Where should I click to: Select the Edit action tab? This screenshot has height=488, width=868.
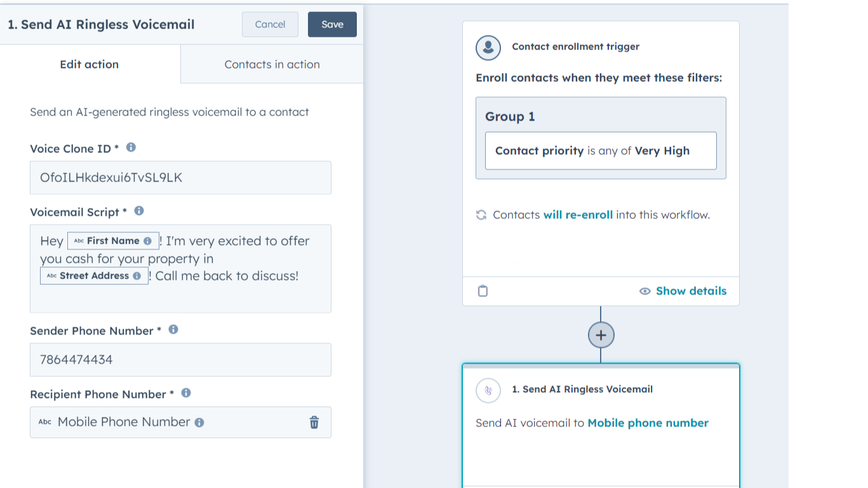coord(90,65)
